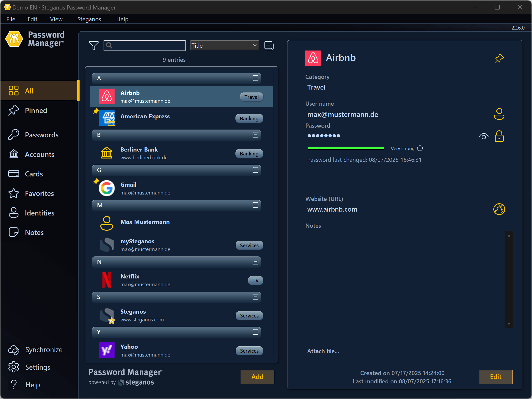Open the Passwords section icon
Screen dimensions: 532x399
click(x=14, y=134)
